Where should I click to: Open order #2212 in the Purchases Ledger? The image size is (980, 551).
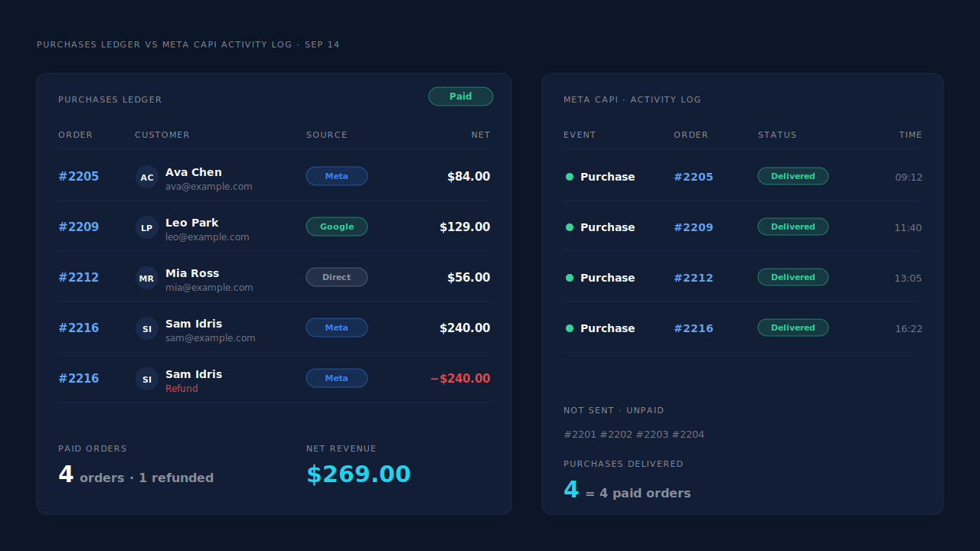[79, 278]
